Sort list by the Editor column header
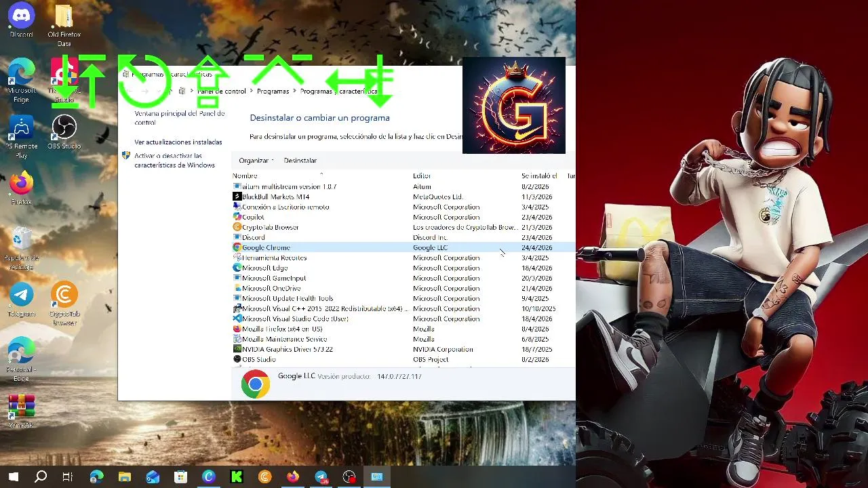This screenshot has height=488, width=868. click(422, 176)
